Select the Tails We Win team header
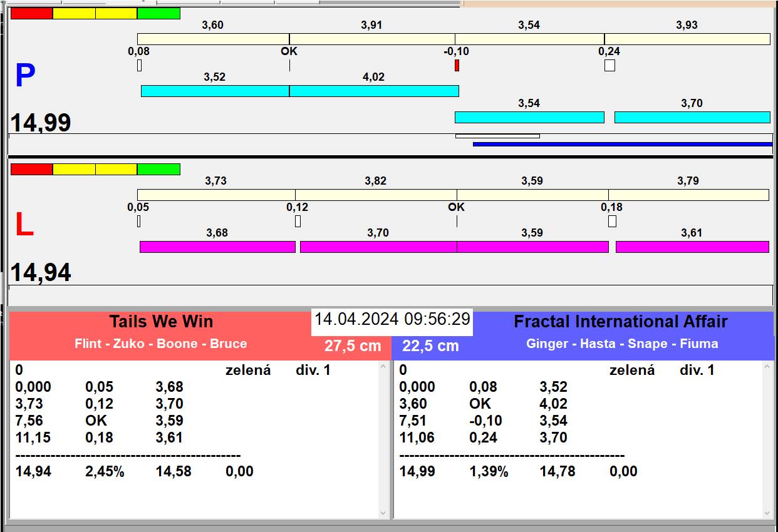 coord(161,322)
